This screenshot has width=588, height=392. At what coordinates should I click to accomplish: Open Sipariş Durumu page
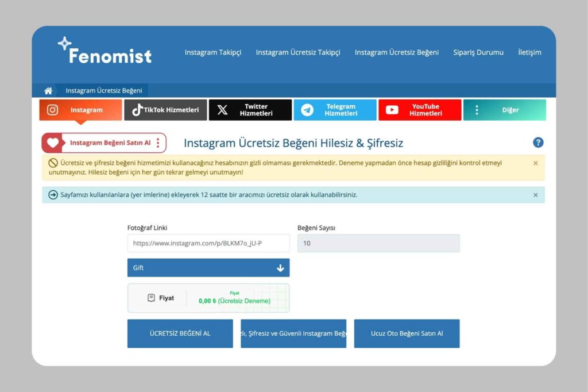point(478,52)
